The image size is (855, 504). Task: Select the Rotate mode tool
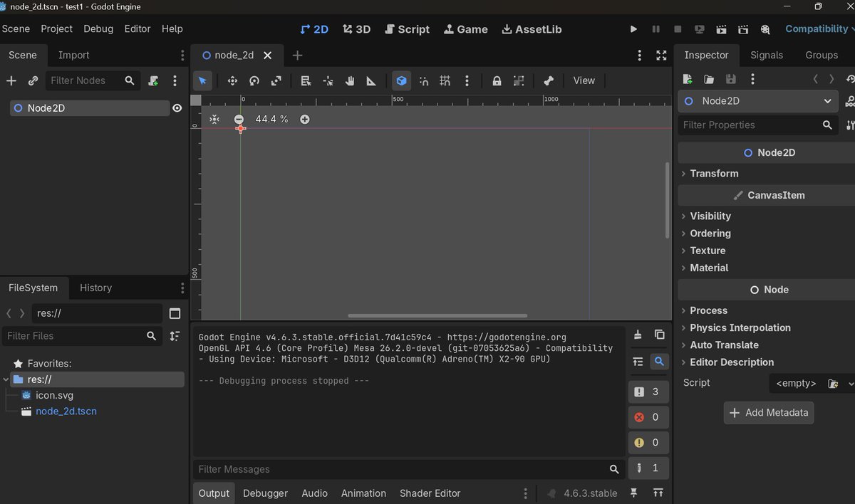254,81
